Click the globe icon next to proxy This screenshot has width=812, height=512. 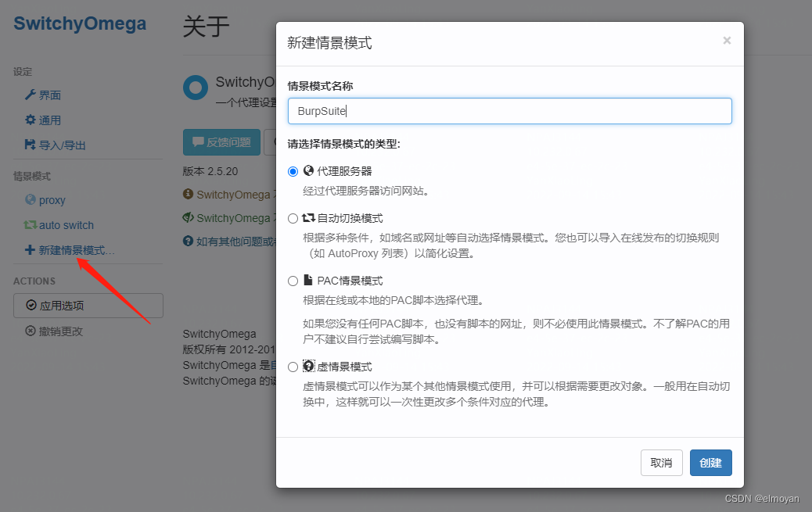(30, 200)
